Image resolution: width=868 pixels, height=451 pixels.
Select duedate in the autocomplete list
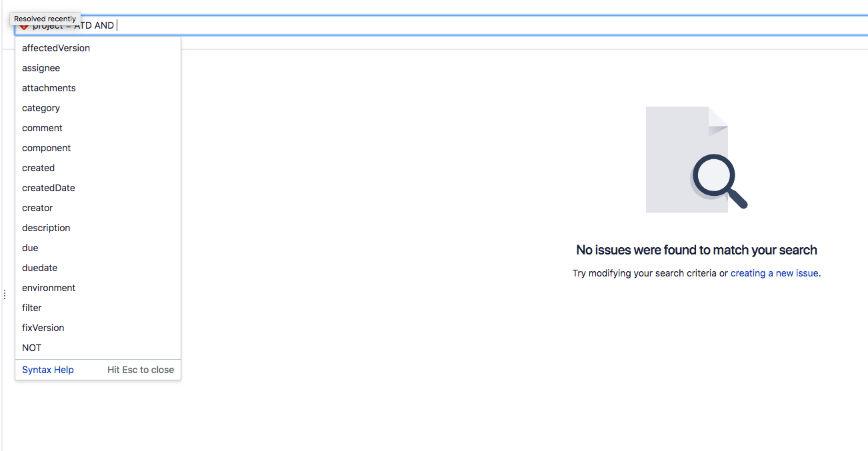point(98,268)
